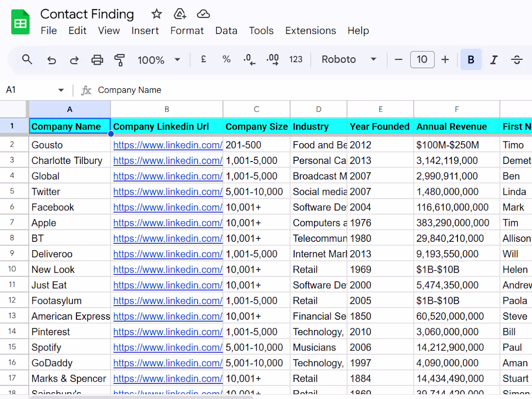Select the year 1850 cell
This screenshot has height=399, width=532.
click(380, 316)
